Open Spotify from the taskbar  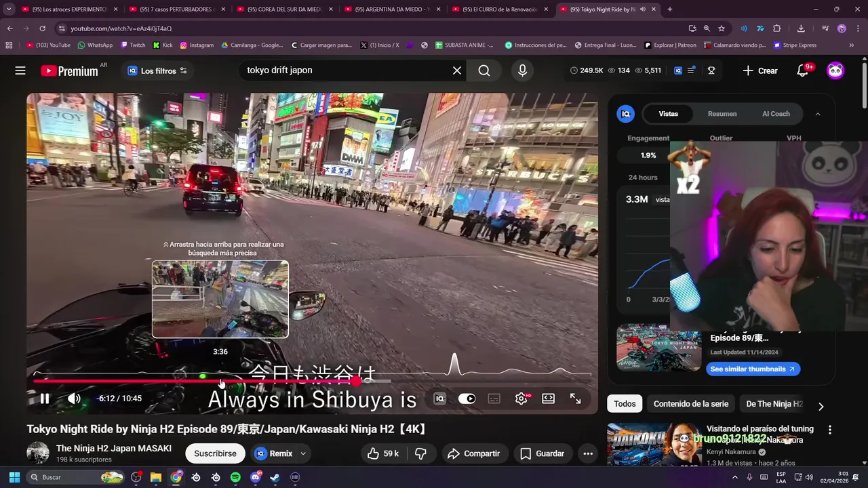click(x=235, y=477)
